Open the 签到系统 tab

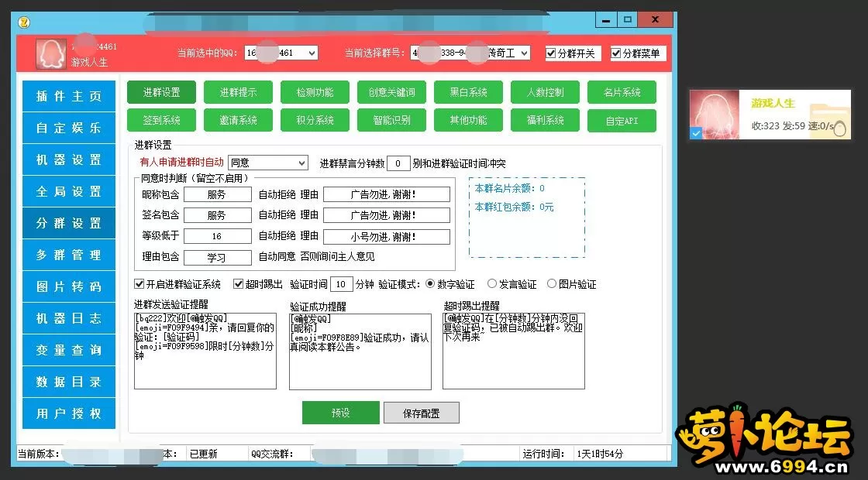[x=161, y=120]
